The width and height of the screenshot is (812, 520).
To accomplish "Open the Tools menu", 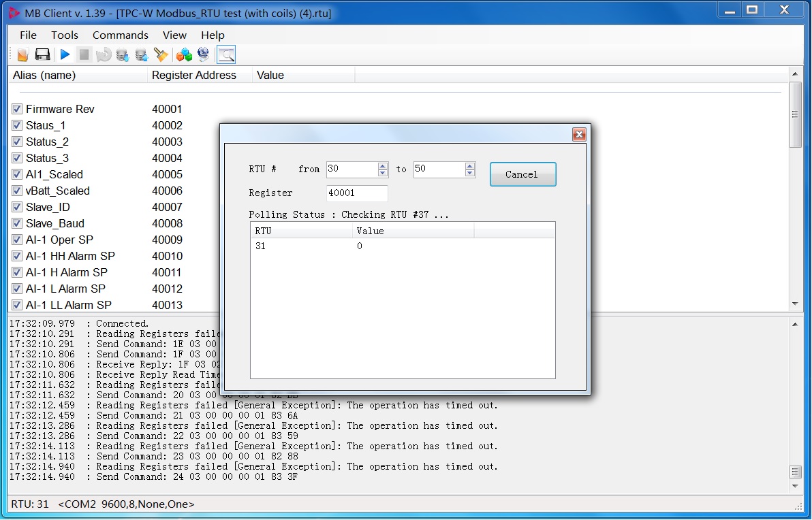I will 64,35.
